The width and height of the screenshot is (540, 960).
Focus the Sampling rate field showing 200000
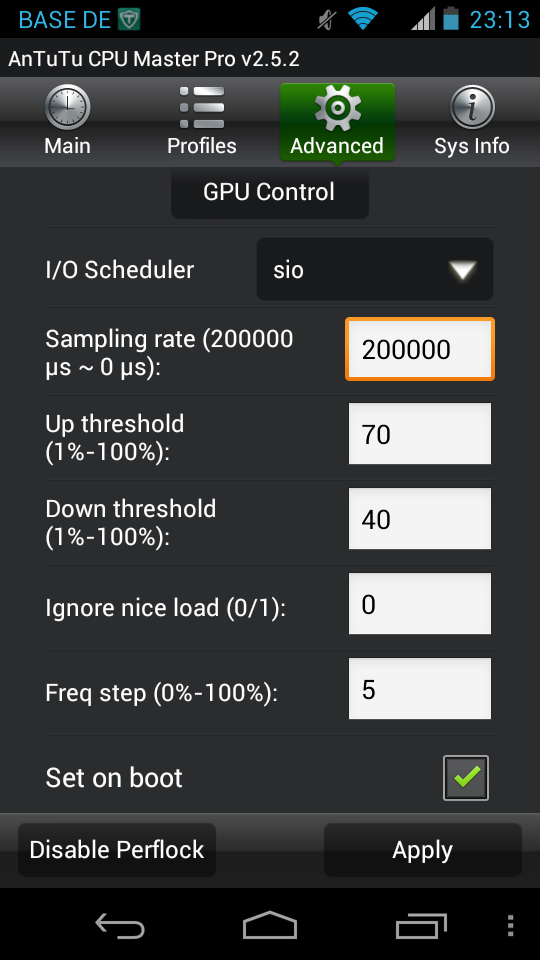[420, 349]
